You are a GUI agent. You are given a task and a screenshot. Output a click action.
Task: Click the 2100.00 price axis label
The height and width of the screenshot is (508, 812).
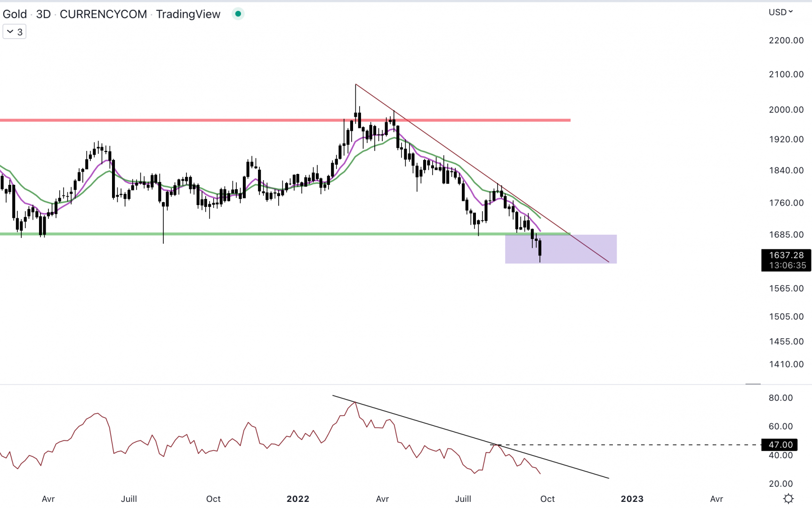coord(786,74)
